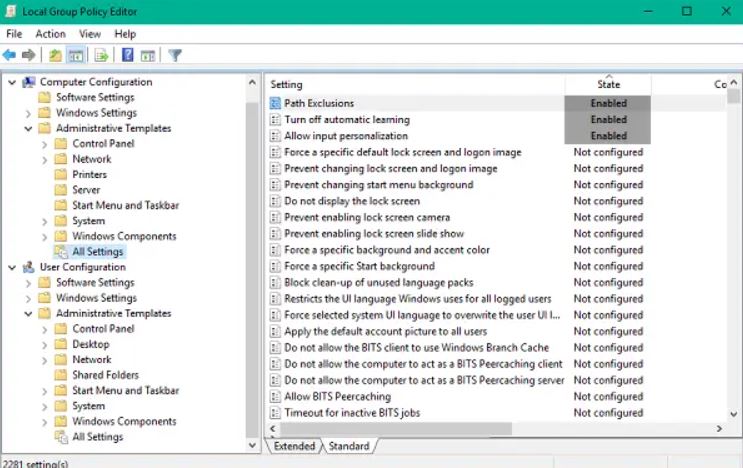
Task: Click the Shared Folders folder icon
Action: tap(61, 375)
